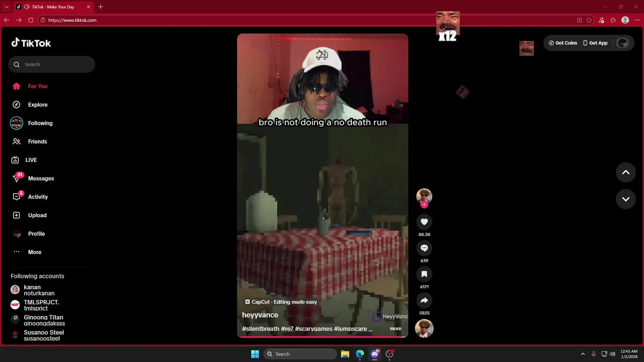Click the #scarygames hashtag
The image size is (644, 362).
click(x=314, y=329)
